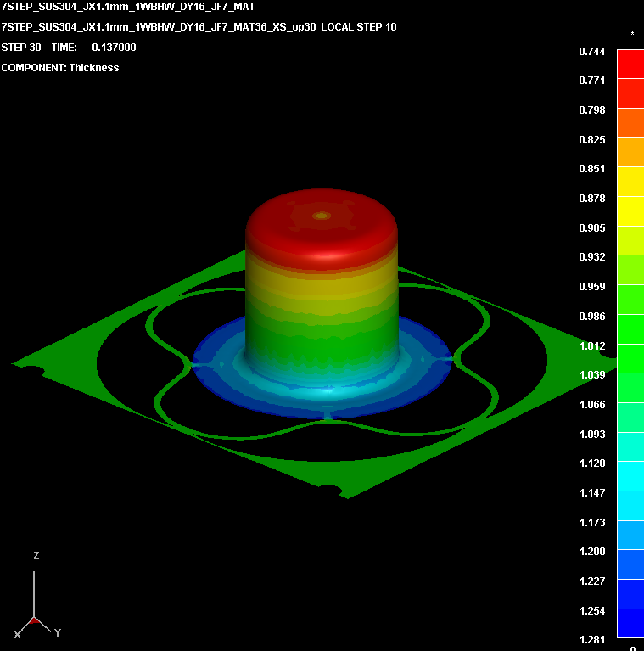
Task: Click the title text containing MAT36_XS_op30
Action: (x=159, y=27)
